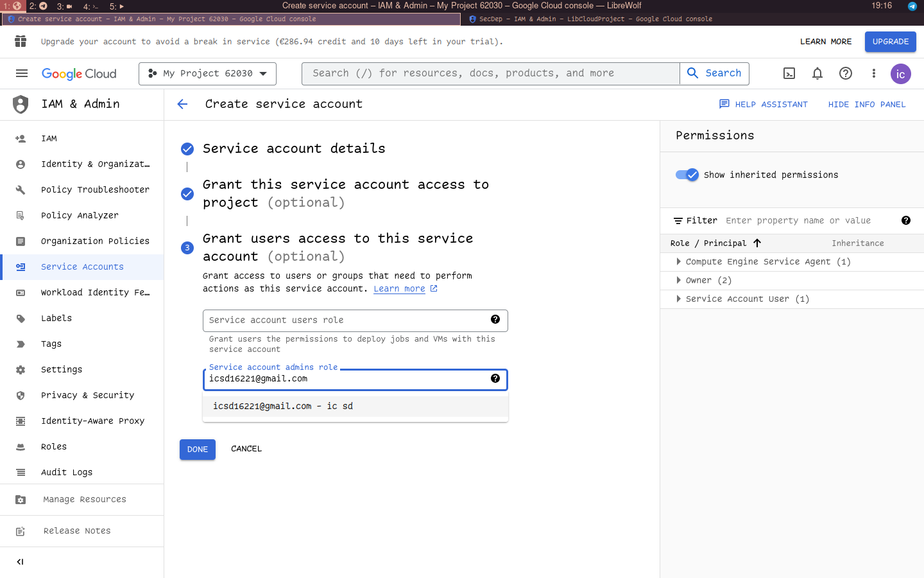This screenshot has width=924, height=578.
Task: Click the Google Cloud logo
Action: [78, 73]
